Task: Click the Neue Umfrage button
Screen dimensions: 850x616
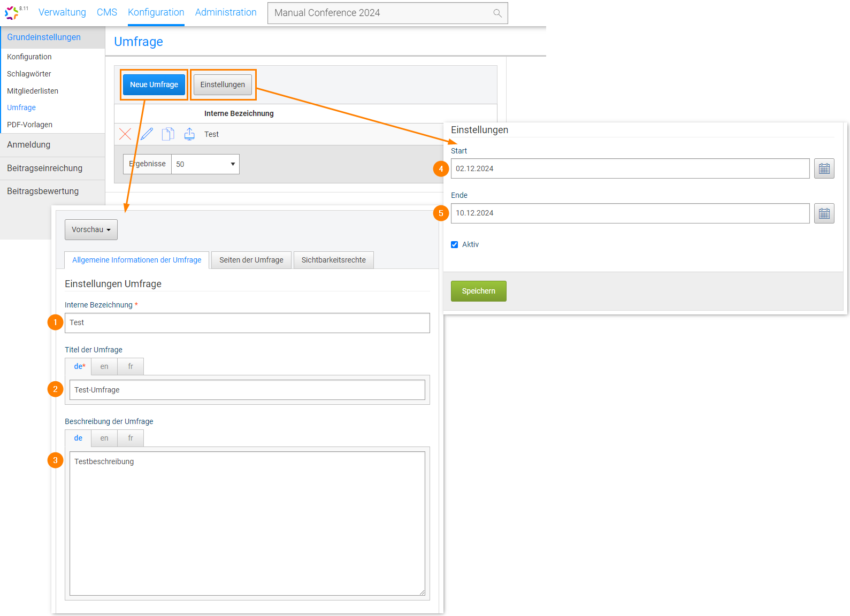Action: pyautogui.click(x=154, y=84)
